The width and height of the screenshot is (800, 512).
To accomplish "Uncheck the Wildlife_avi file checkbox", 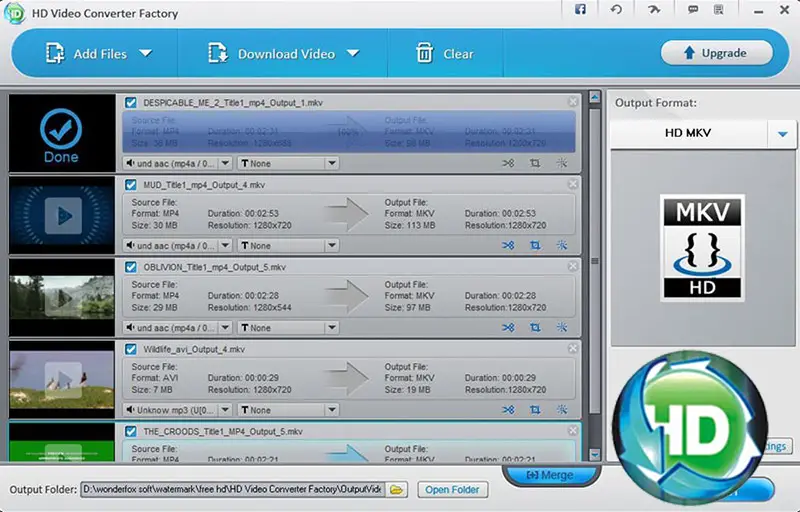I will [x=131, y=349].
